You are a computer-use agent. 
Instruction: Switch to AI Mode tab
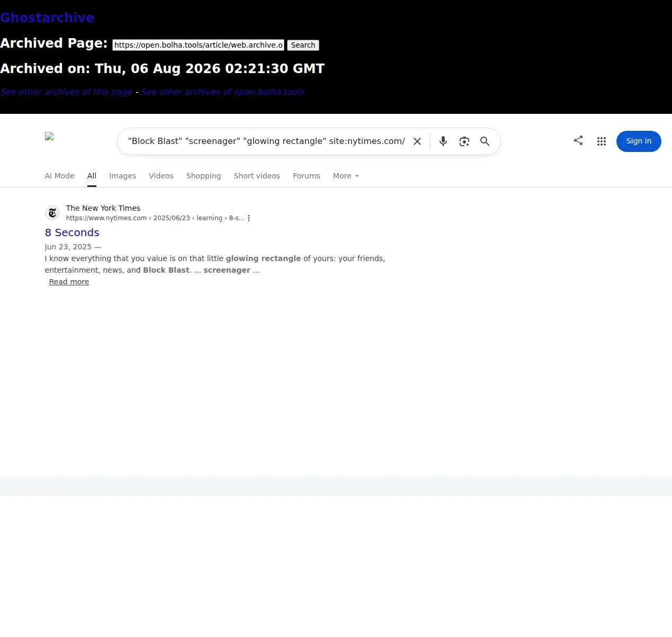pos(59,176)
